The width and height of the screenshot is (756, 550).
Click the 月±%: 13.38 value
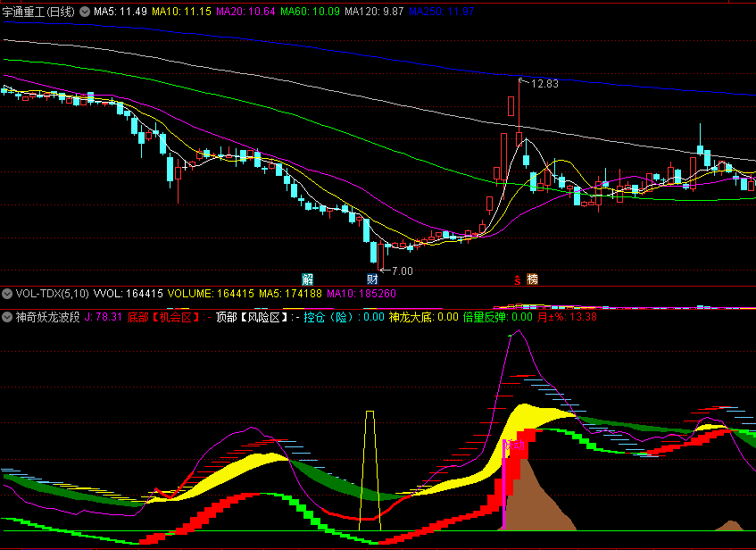[567, 317]
